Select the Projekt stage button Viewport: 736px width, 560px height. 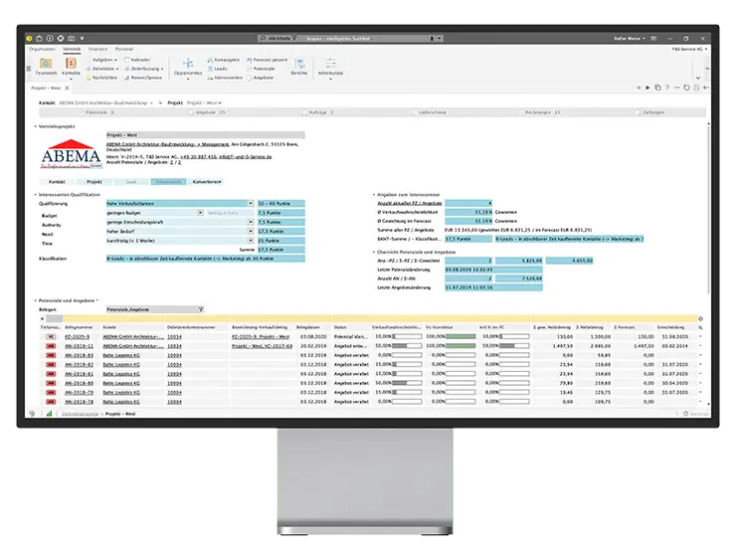tap(94, 182)
